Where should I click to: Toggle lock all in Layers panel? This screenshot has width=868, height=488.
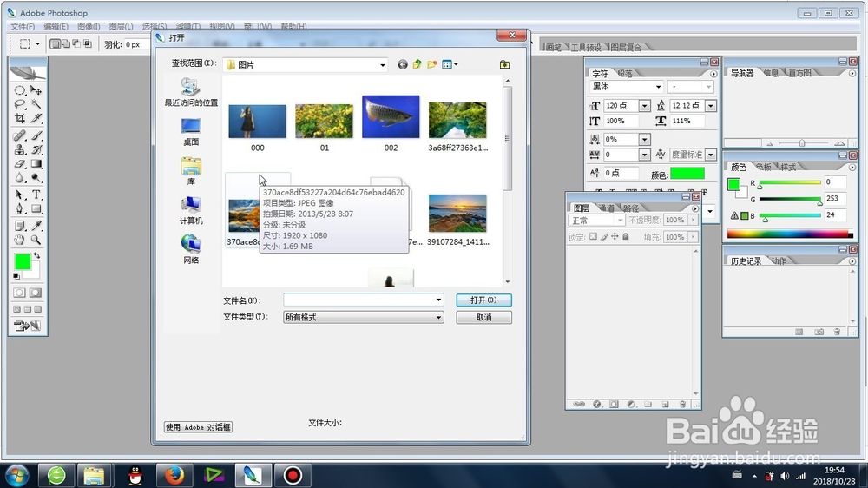(626, 236)
